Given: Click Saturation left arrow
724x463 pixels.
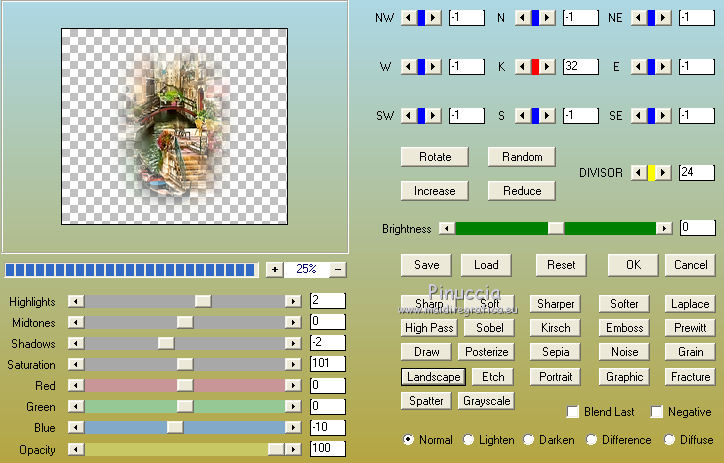Looking at the screenshot, I should pyautogui.click(x=76, y=364).
